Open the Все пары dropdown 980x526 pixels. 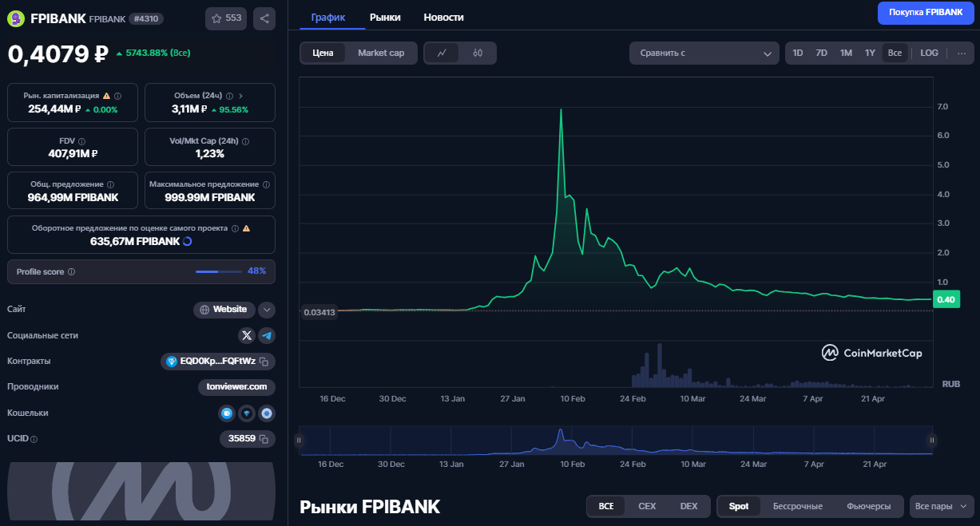942,506
